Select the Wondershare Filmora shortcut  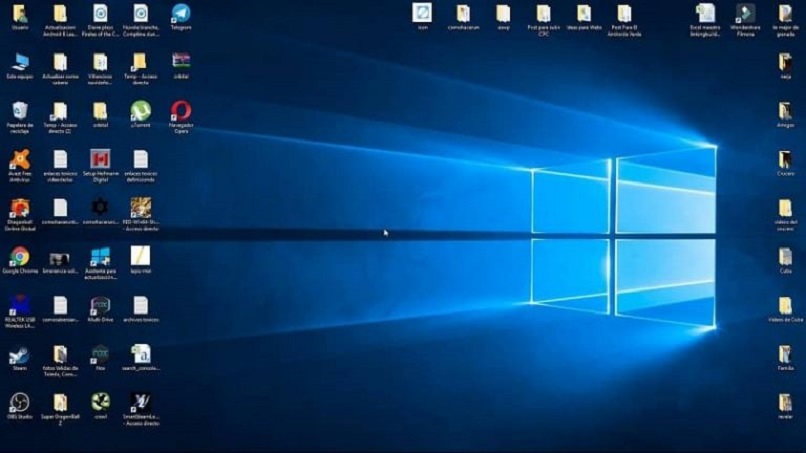[x=745, y=14]
